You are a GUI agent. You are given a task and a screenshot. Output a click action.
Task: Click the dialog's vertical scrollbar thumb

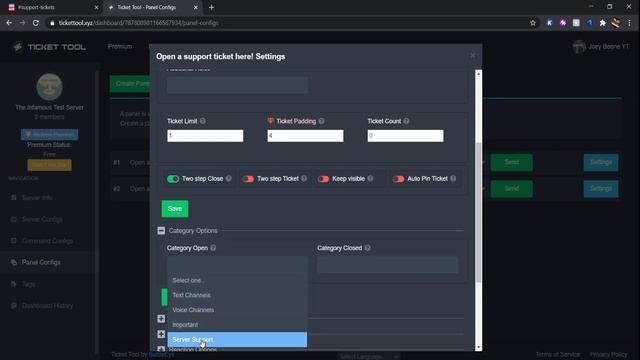[478, 212]
